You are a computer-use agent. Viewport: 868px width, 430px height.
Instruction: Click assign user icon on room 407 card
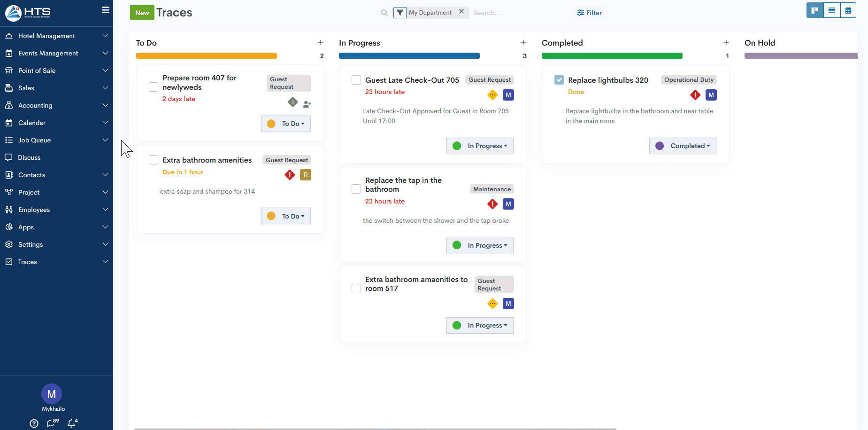pos(307,104)
